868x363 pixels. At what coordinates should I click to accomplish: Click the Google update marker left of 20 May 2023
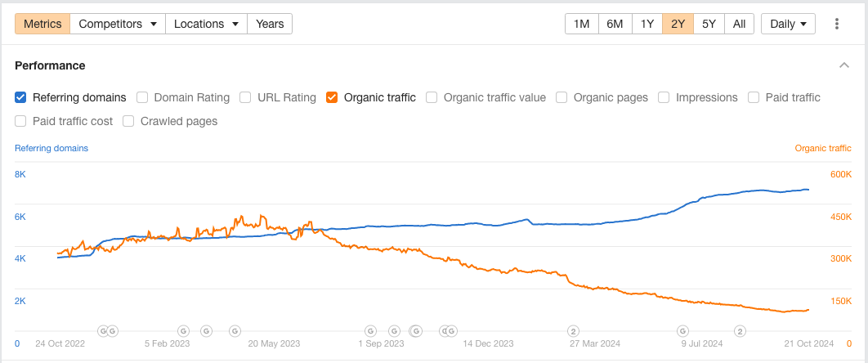pos(235,331)
